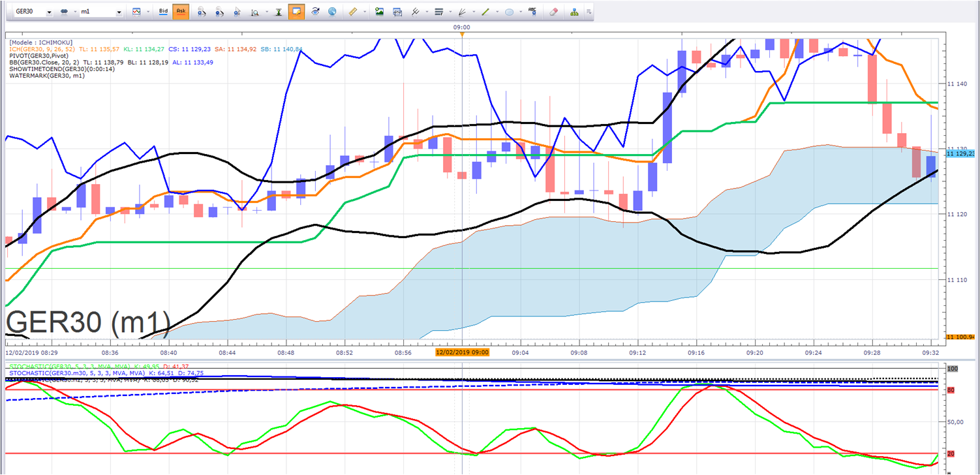Click the zoom in icon
Viewport: 980px width, 475px height.
[202, 12]
